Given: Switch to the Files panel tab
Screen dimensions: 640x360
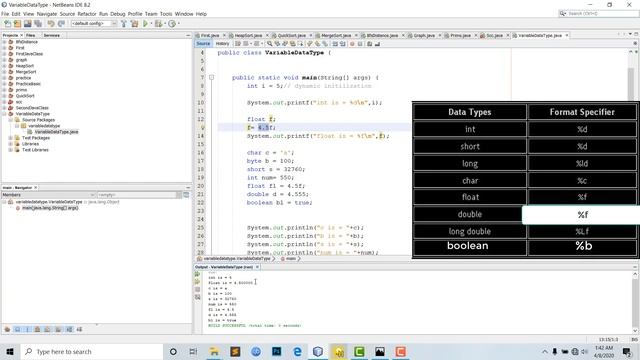Looking at the screenshot, I should click(x=31, y=36).
